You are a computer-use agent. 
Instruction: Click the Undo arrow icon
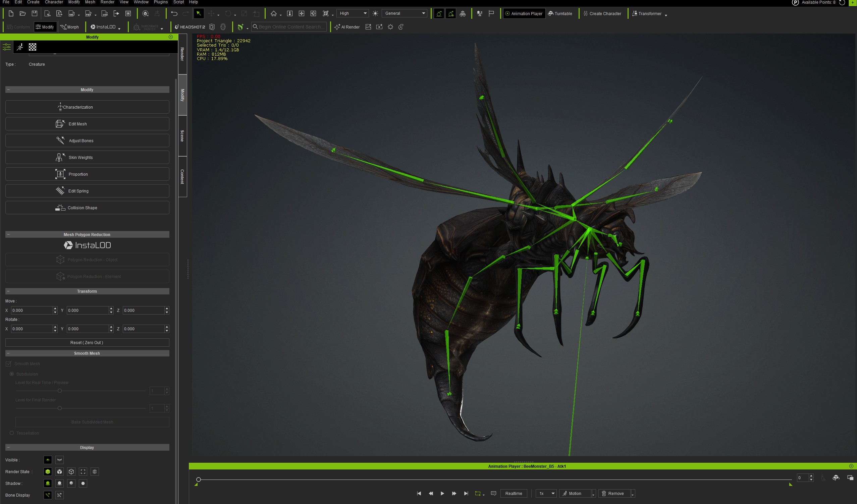(x=174, y=14)
